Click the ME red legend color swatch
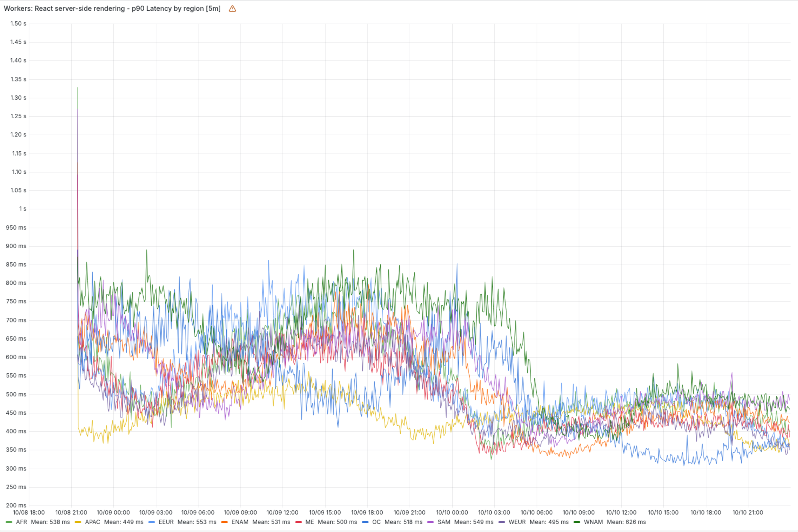The height and width of the screenshot is (532, 798). pos(299,522)
